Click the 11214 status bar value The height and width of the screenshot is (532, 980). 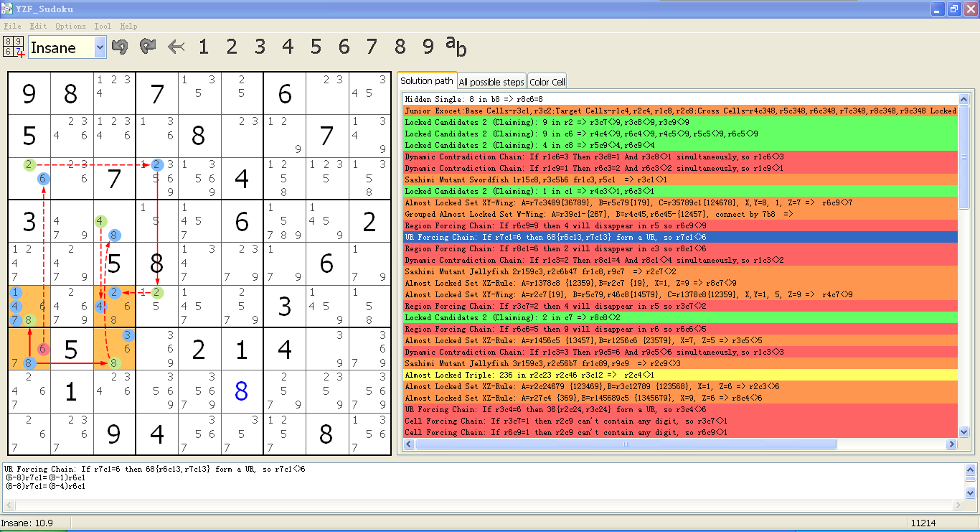pos(923,523)
